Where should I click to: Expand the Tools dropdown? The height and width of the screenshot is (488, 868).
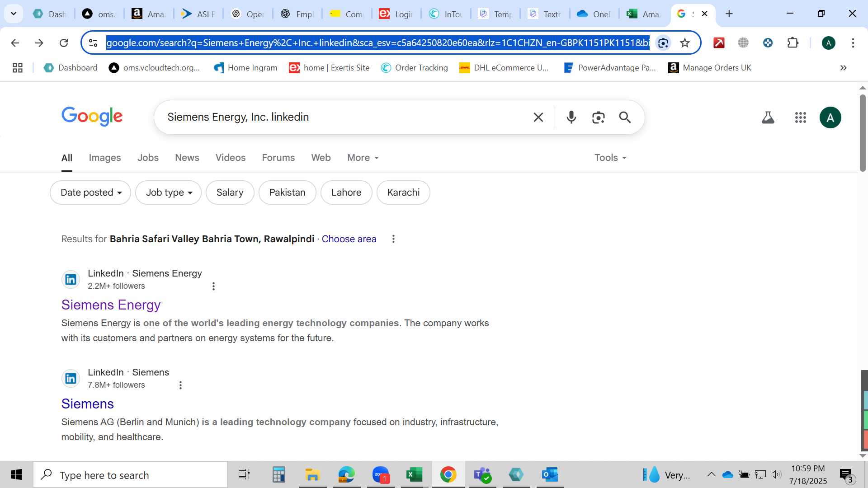click(x=611, y=158)
